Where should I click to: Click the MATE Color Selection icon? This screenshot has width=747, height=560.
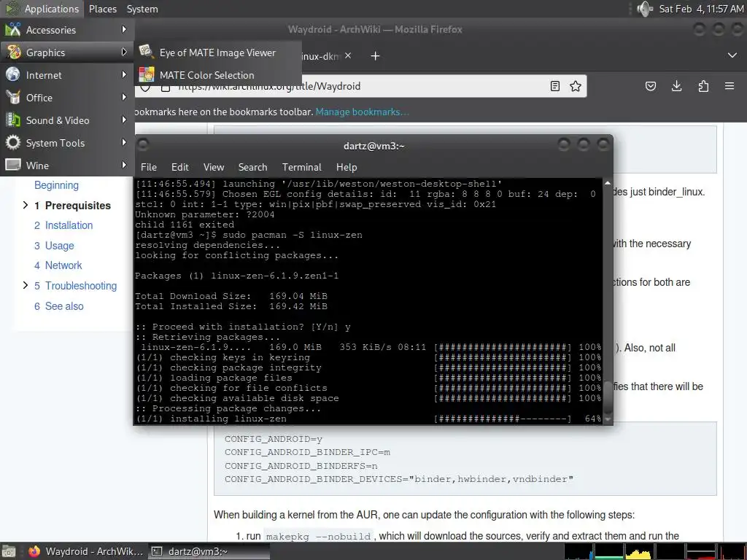pos(146,74)
